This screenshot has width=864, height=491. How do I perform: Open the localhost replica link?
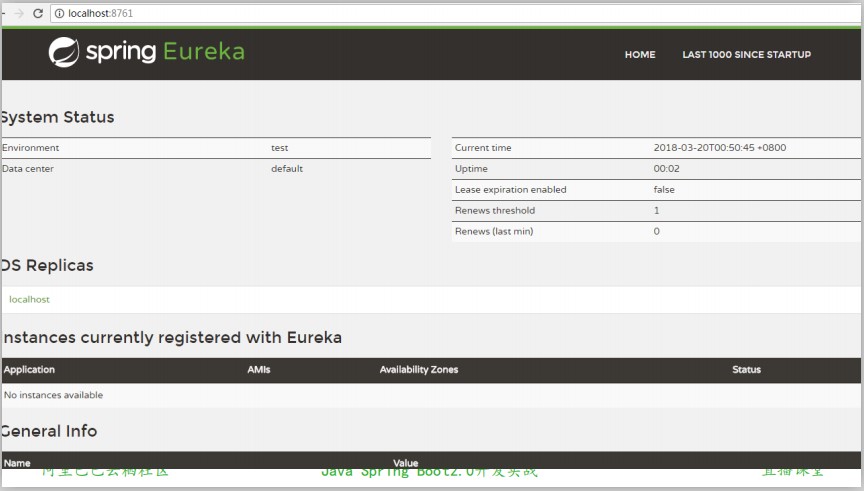[29, 299]
